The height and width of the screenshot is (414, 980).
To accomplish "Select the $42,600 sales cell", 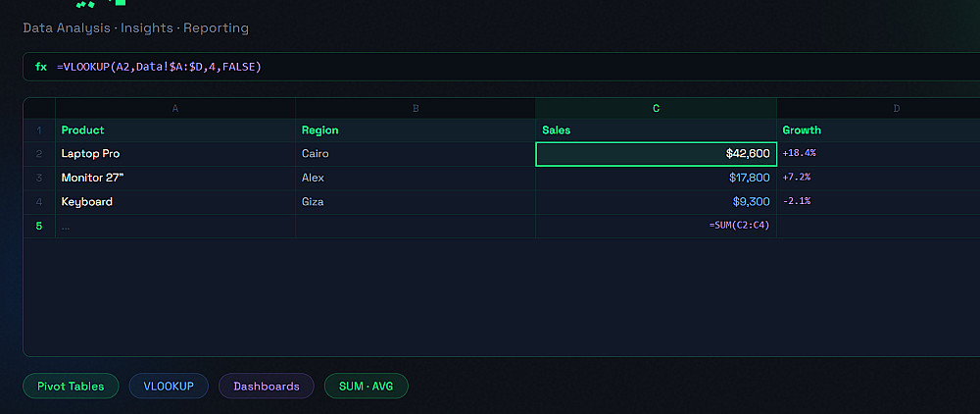I will pyautogui.click(x=656, y=154).
